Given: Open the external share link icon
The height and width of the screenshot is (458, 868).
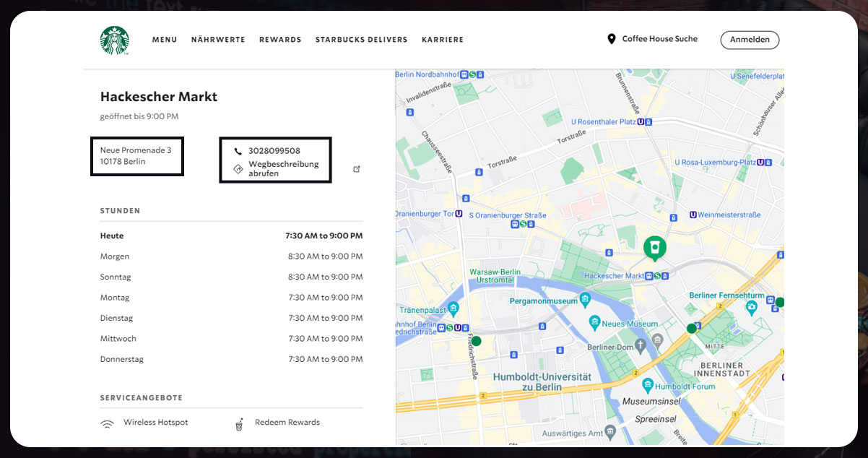Looking at the screenshot, I should click(x=356, y=169).
